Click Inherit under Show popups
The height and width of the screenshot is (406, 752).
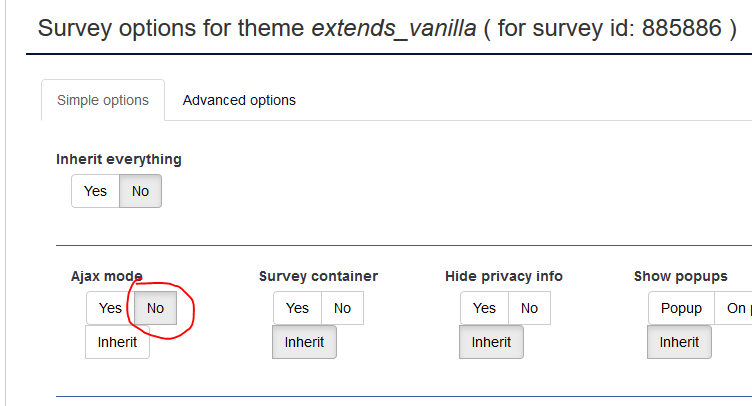pyautogui.click(x=679, y=342)
